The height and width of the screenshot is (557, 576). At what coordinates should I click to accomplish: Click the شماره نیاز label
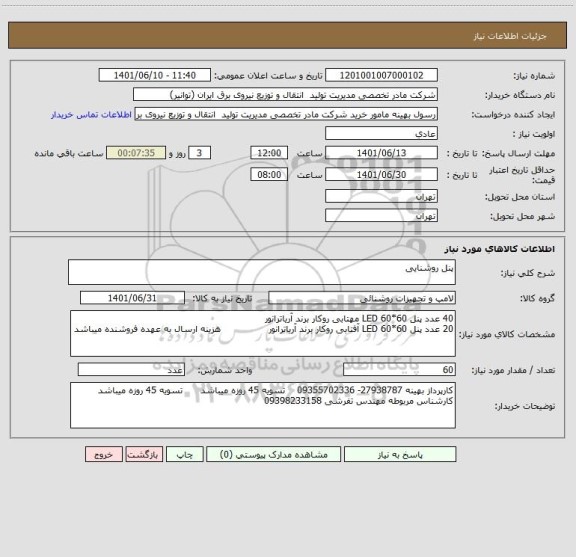[x=534, y=76]
